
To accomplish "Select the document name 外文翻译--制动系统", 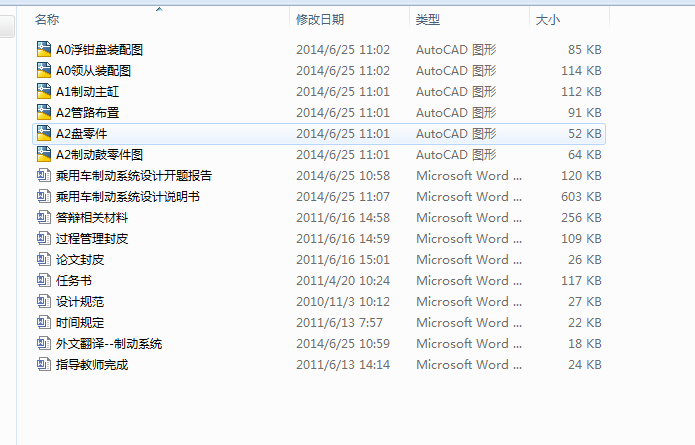I will (x=109, y=343).
